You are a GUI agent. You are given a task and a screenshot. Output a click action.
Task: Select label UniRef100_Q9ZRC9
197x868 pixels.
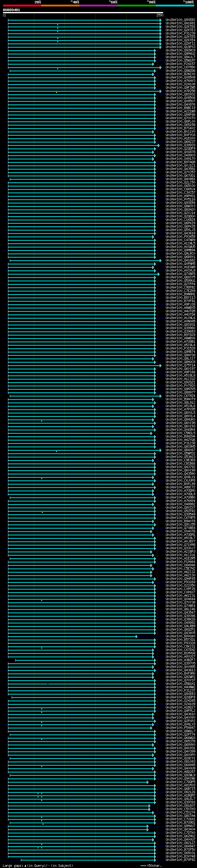180,50
